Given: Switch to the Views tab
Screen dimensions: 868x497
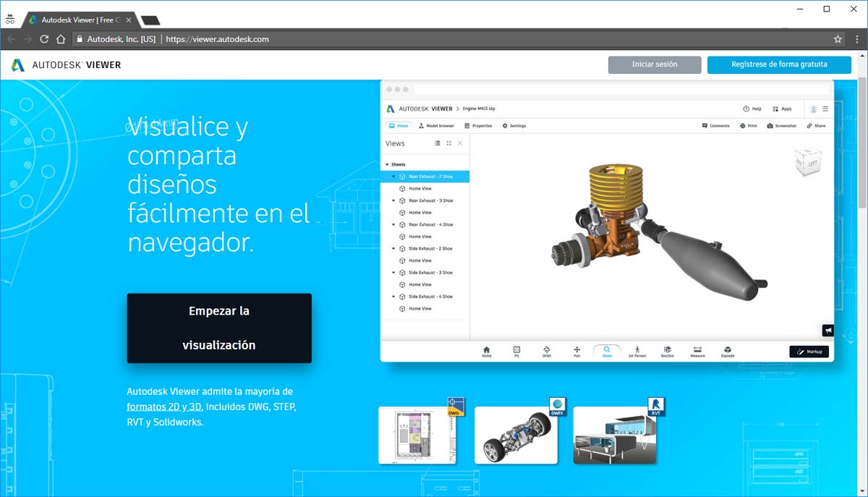Looking at the screenshot, I should click(399, 126).
